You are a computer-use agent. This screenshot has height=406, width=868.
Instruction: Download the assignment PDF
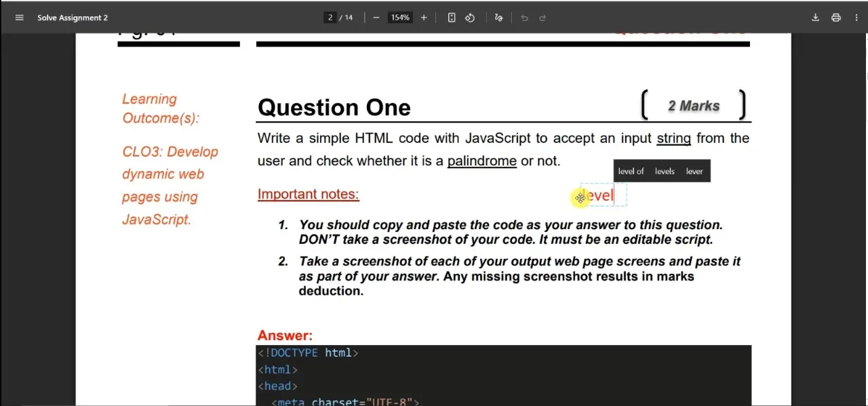coord(815,17)
